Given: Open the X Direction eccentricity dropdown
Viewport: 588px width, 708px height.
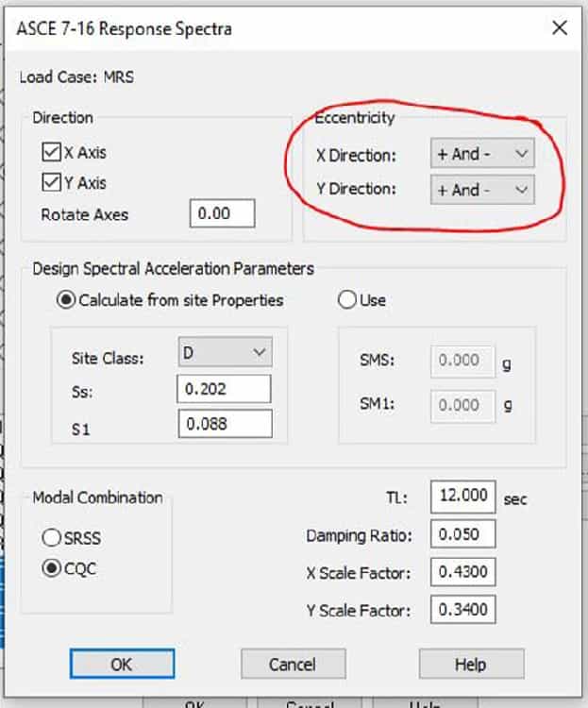Looking at the screenshot, I should point(481,154).
